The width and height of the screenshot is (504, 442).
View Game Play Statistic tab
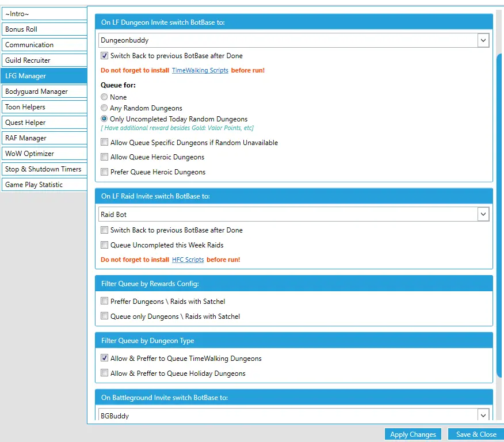[44, 185]
